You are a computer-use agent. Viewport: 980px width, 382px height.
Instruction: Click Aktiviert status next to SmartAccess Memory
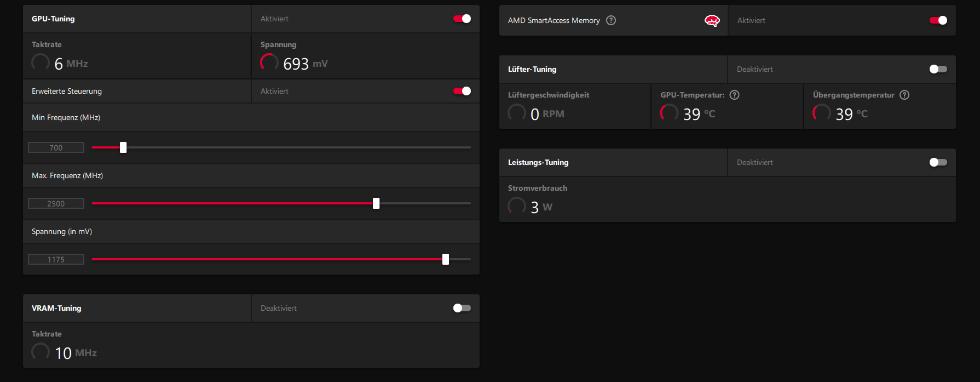tap(751, 20)
